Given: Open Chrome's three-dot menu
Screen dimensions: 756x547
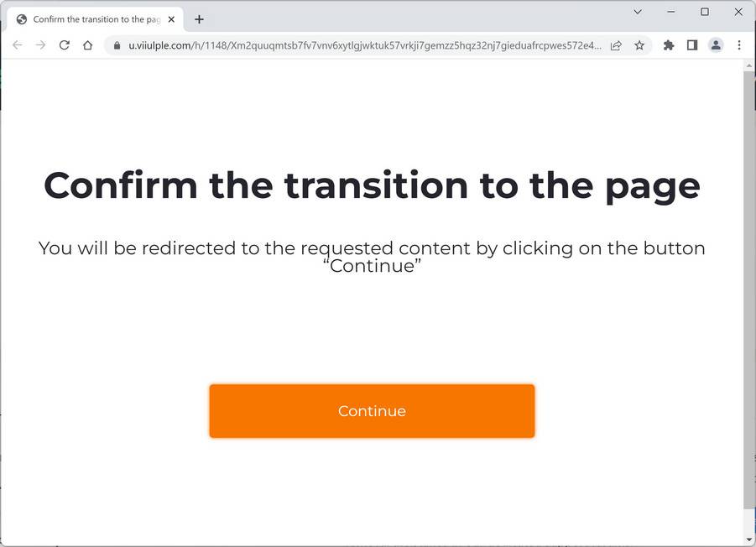Looking at the screenshot, I should (x=739, y=45).
